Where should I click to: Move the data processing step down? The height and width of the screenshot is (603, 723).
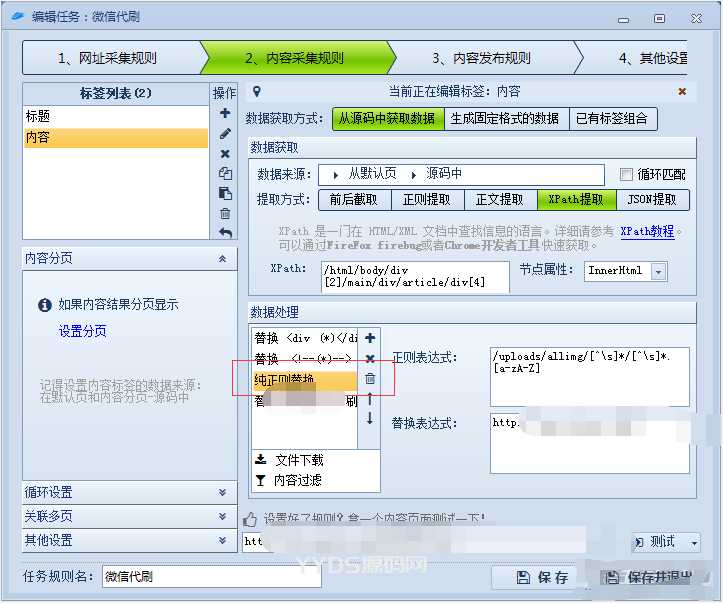pos(370,418)
